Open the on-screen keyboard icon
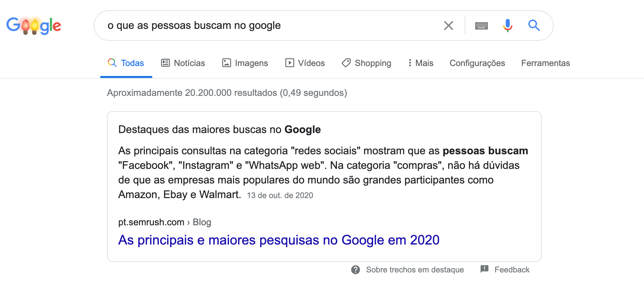The height and width of the screenshot is (286, 644). click(481, 26)
